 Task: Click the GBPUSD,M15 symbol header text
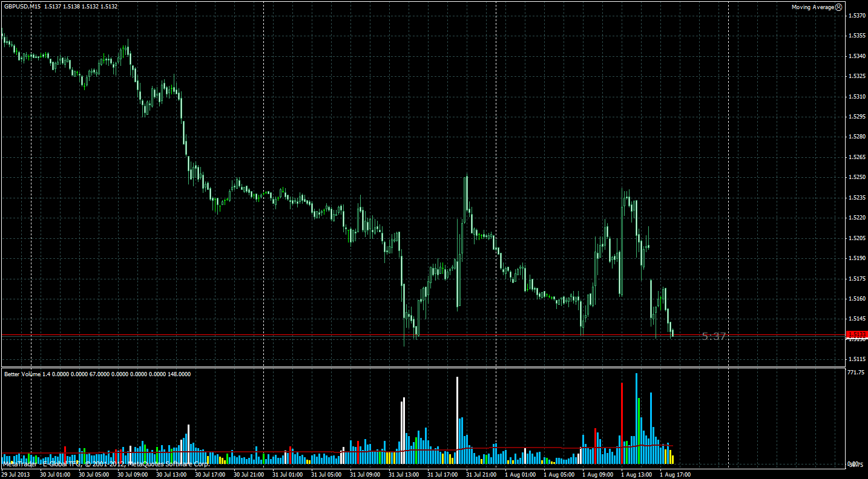22,6
